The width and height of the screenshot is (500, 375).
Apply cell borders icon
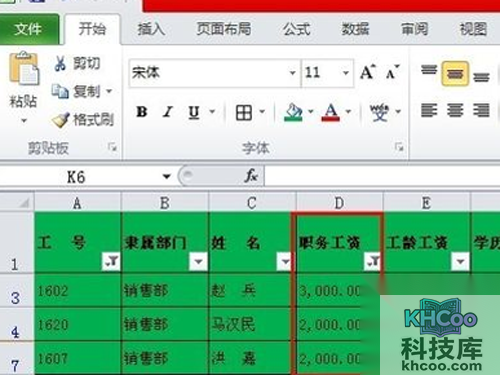point(244,112)
